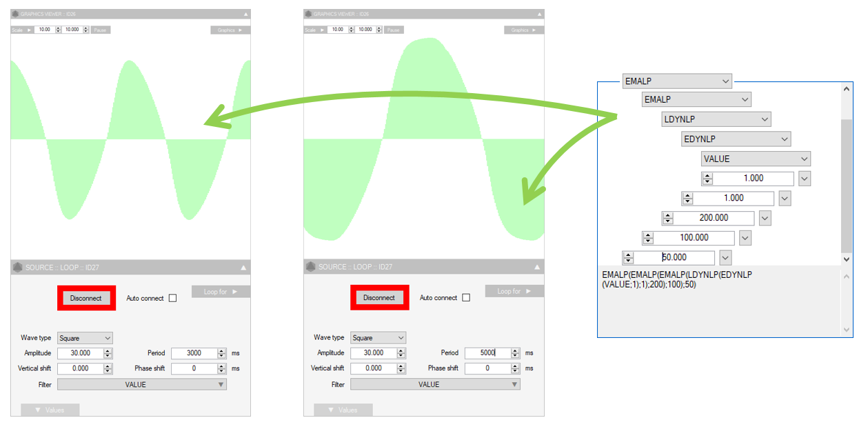Adjust Amplitude stepper in Period 5000 panel
This screenshot has height=429, width=868.
pos(401,352)
